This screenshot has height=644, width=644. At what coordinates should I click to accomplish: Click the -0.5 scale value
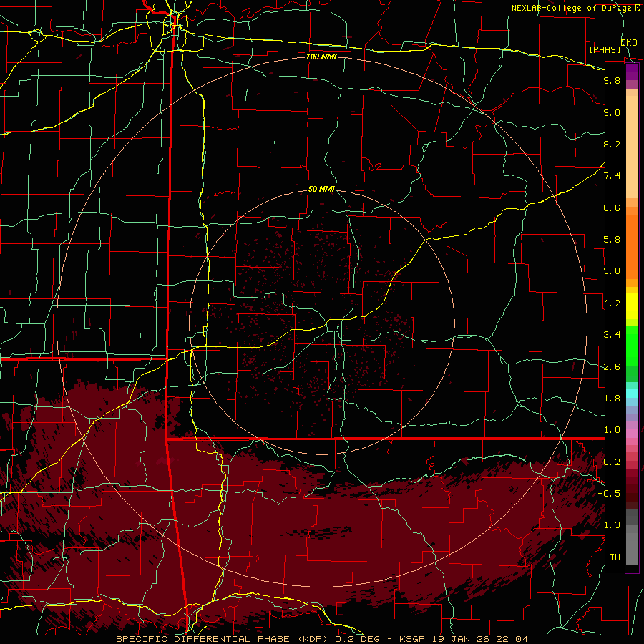pos(609,494)
